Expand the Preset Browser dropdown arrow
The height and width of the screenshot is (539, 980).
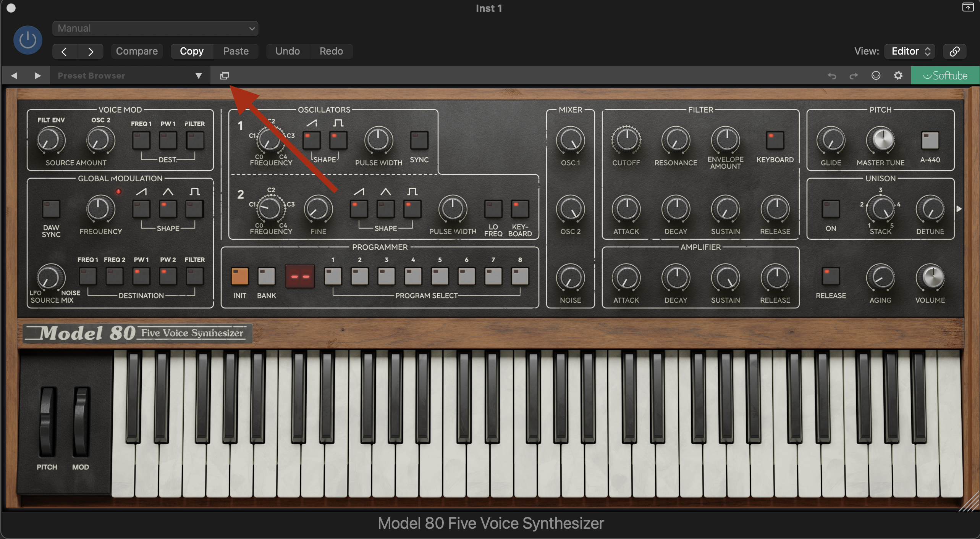(x=199, y=76)
